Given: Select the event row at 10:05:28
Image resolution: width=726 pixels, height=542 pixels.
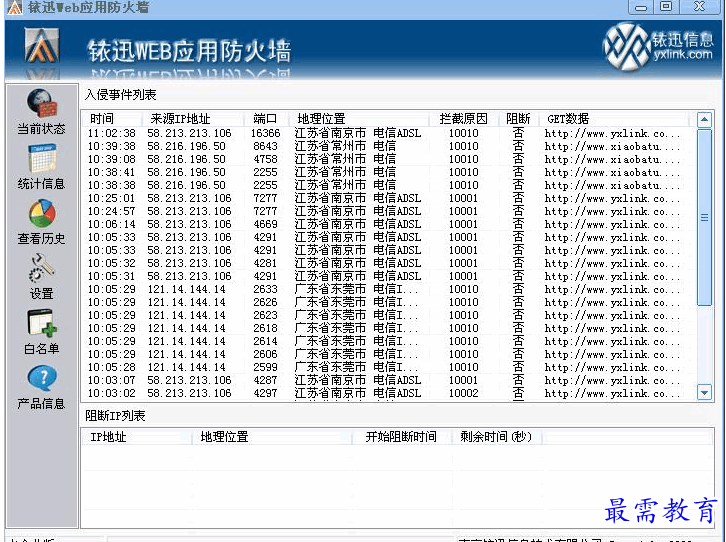Looking at the screenshot, I should pos(384,367).
